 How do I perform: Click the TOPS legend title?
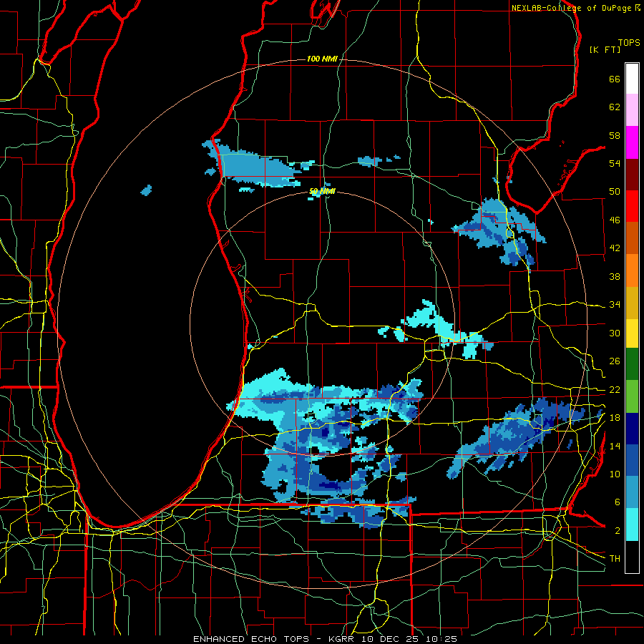tap(629, 43)
